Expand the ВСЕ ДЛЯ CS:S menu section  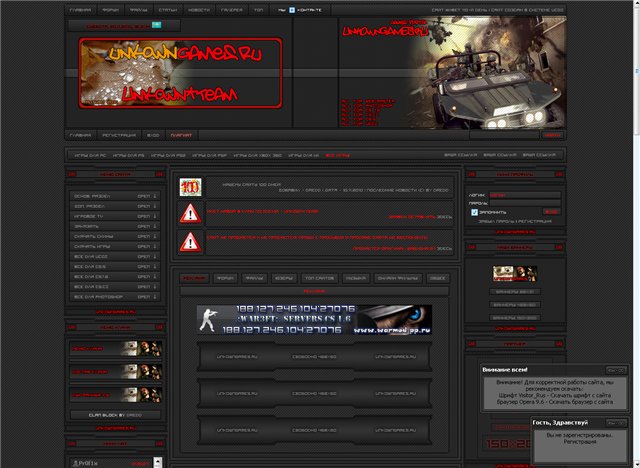tap(115, 266)
